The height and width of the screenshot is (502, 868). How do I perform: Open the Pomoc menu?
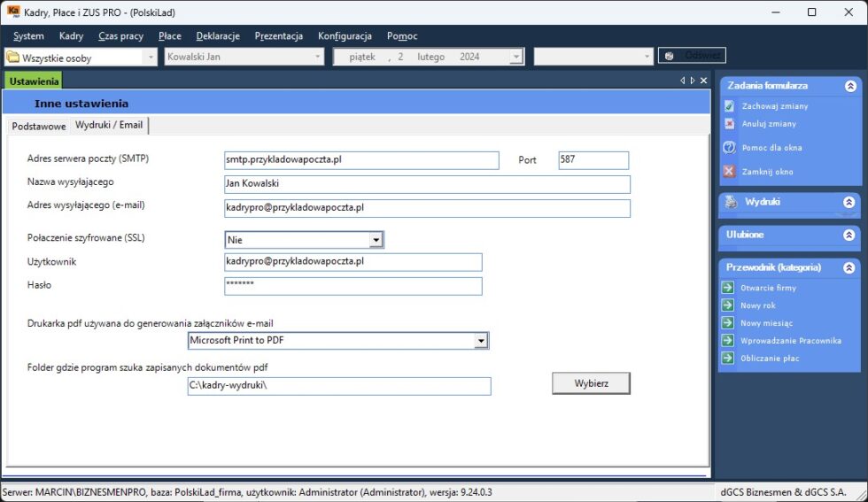click(x=402, y=36)
